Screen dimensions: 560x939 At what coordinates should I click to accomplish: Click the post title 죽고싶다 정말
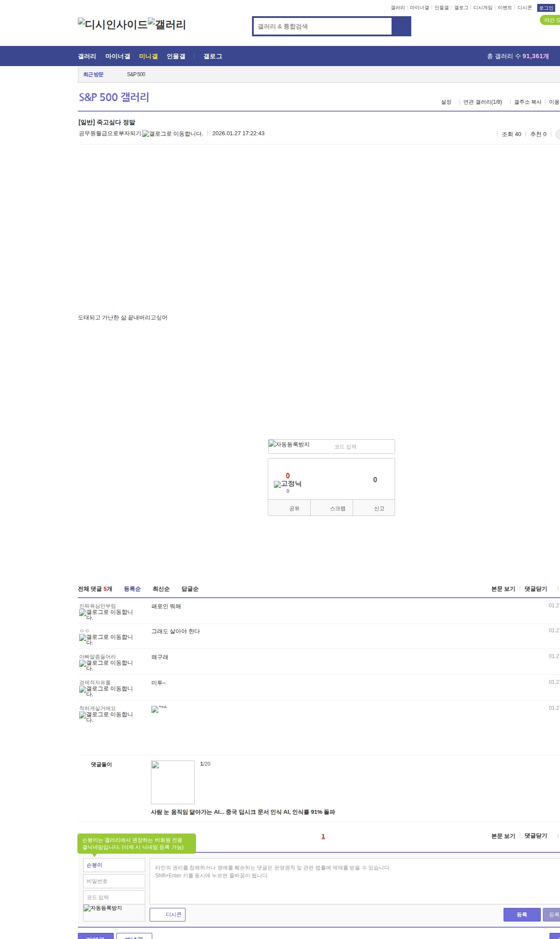pos(116,123)
